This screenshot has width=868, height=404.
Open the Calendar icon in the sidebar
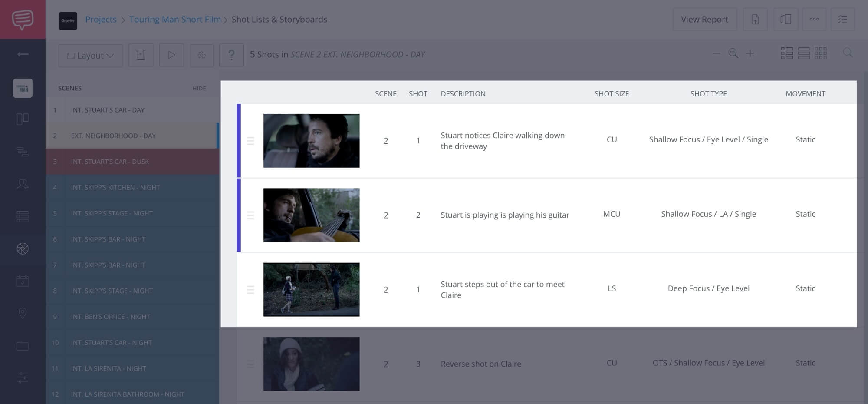[23, 281]
